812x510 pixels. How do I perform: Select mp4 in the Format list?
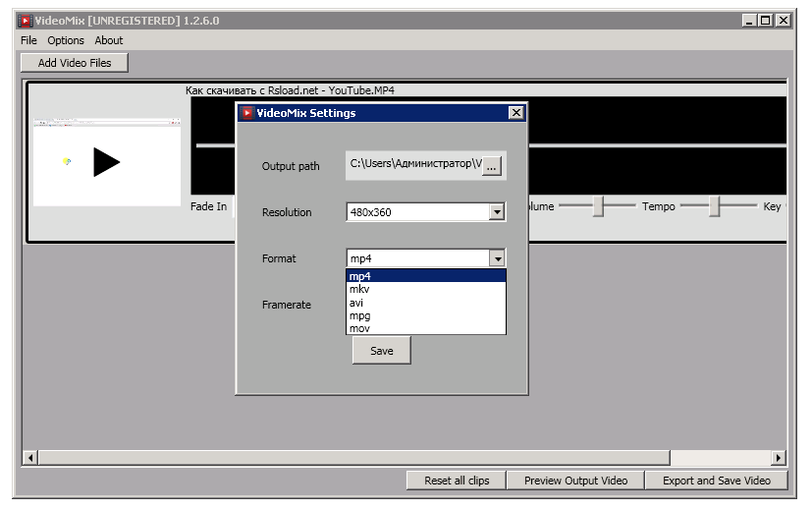coord(426,276)
